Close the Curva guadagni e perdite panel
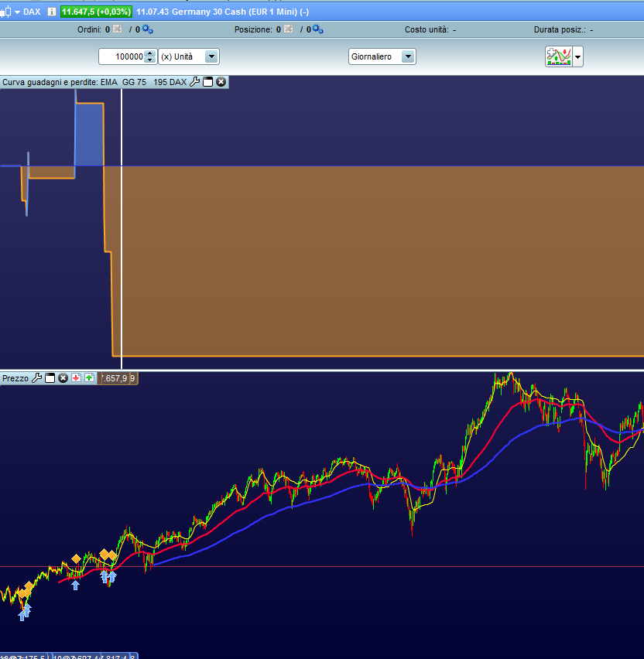This screenshot has width=644, height=659. pos(221,82)
